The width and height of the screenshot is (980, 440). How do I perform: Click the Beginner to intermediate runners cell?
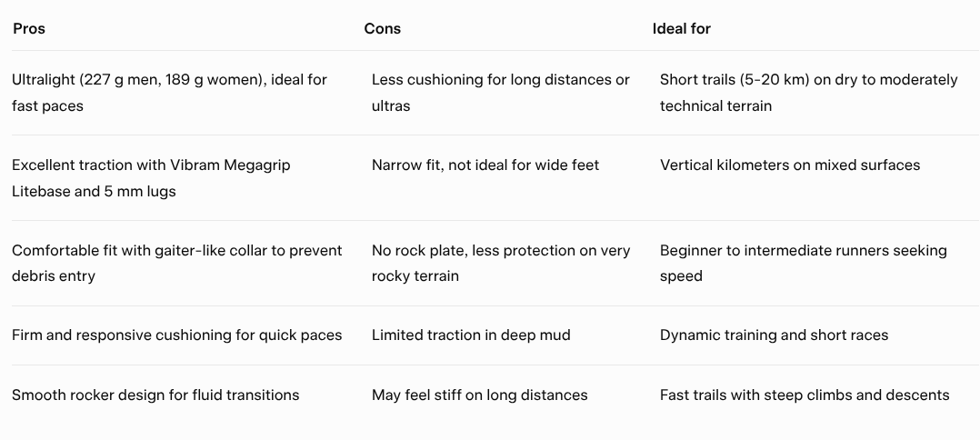[x=803, y=263]
